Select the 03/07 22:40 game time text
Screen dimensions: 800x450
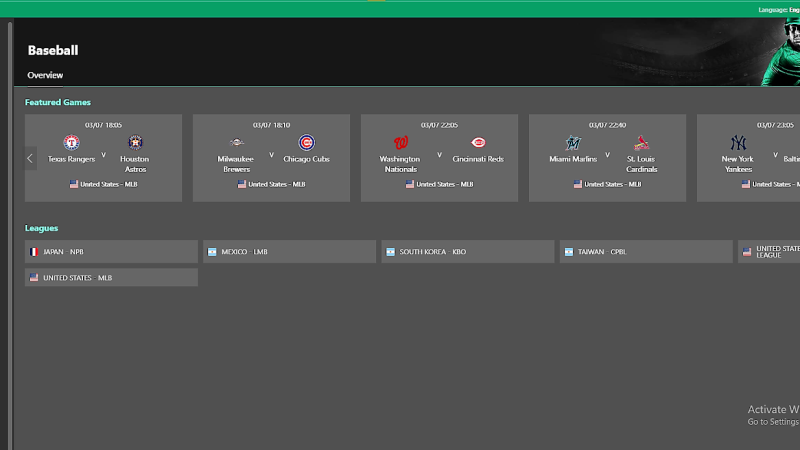coord(607,125)
